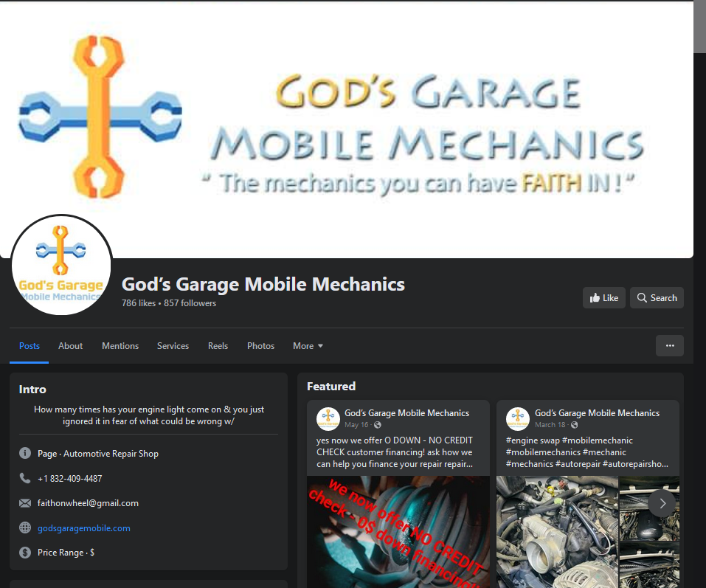
Task: Click the email envelope icon
Action: click(x=24, y=502)
